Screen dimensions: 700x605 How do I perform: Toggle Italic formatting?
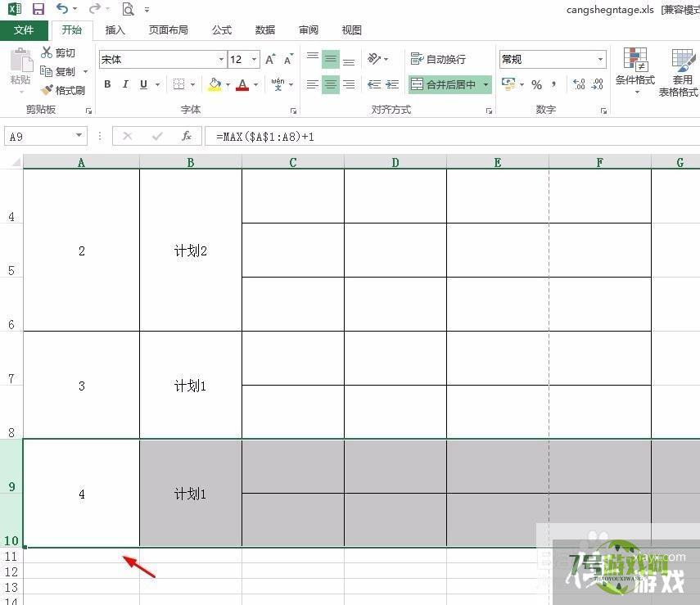pyautogui.click(x=125, y=84)
